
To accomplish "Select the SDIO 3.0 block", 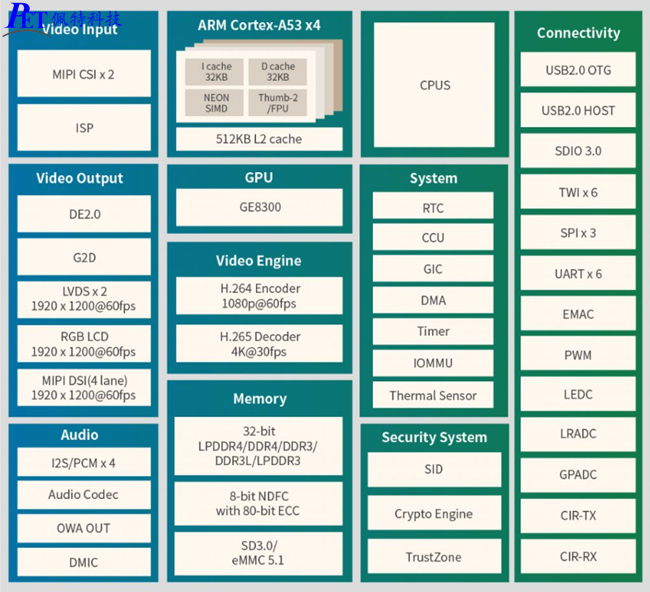I will [578, 150].
